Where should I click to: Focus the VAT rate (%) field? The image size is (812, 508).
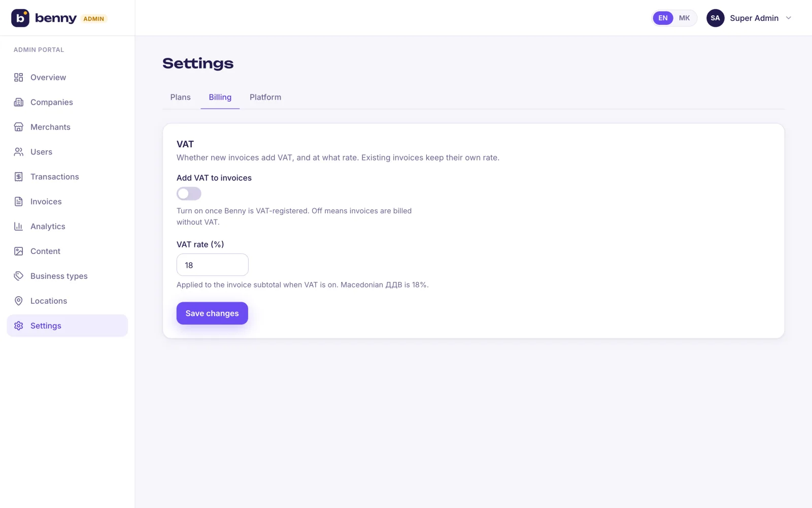pyautogui.click(x=212, y=265)
